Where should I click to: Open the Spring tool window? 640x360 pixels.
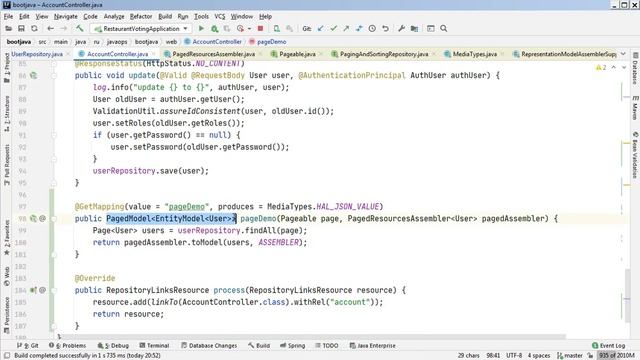[x=293, y=346]
